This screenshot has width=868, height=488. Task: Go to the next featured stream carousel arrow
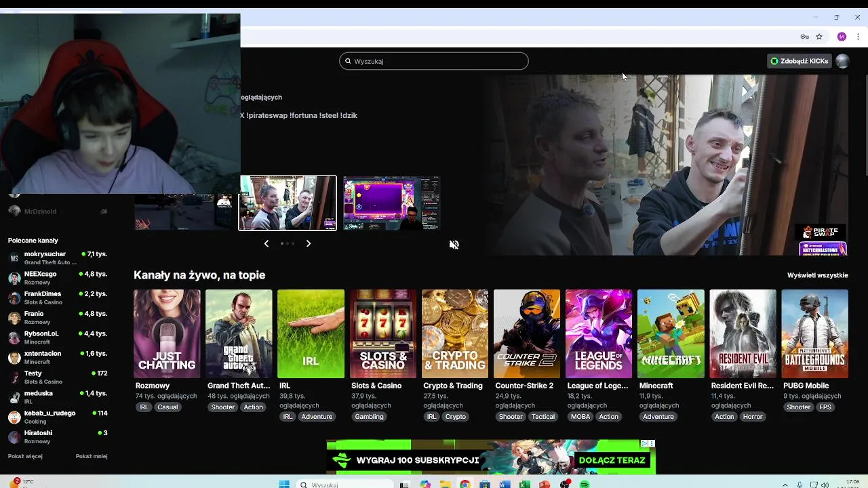tap(309, 243)
